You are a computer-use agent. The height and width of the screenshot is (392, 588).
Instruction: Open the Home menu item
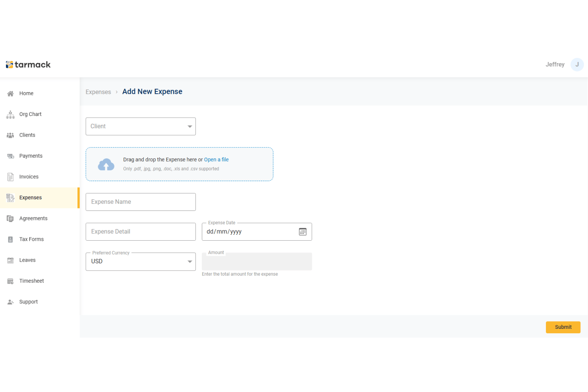[40, 94]
